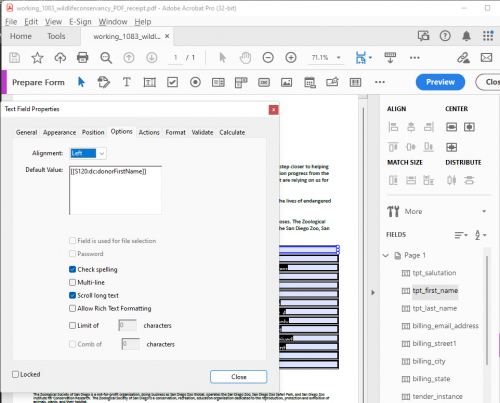Open the Alignment dropdown showing Left
500x403 pixels.
point(88,153)
